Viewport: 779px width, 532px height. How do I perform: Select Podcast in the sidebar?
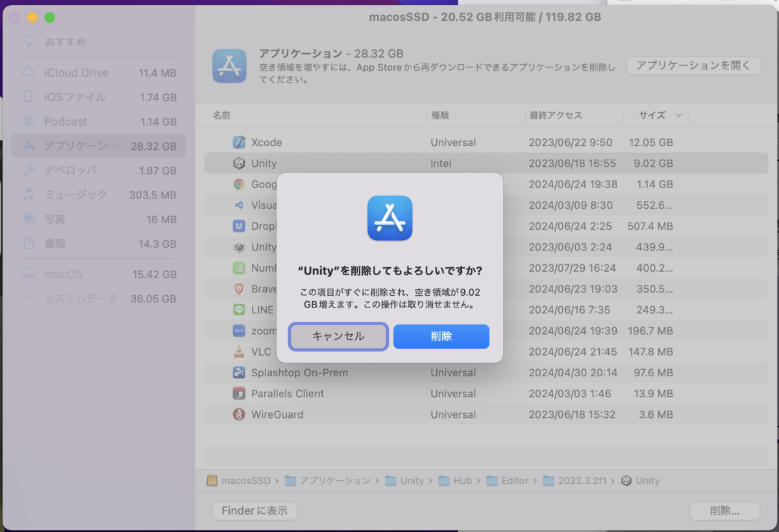point(99,121)
